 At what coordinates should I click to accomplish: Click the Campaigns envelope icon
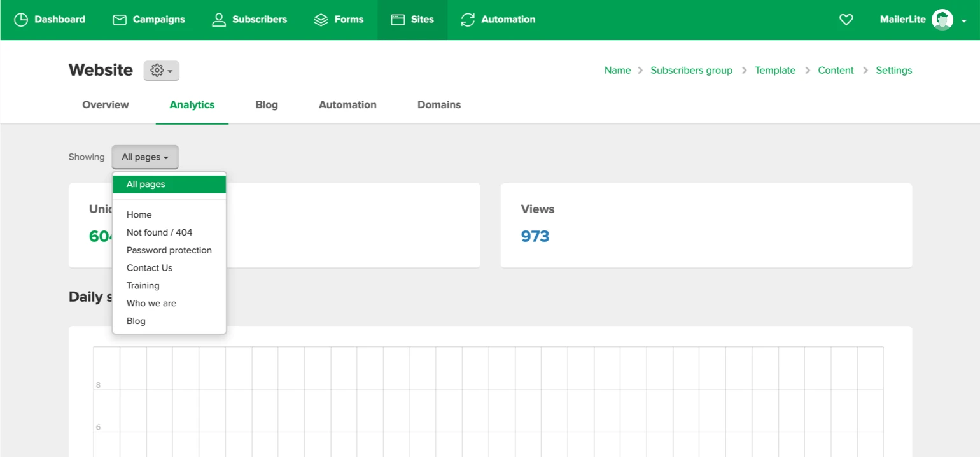pyautogui.click(x=120, y=20)
